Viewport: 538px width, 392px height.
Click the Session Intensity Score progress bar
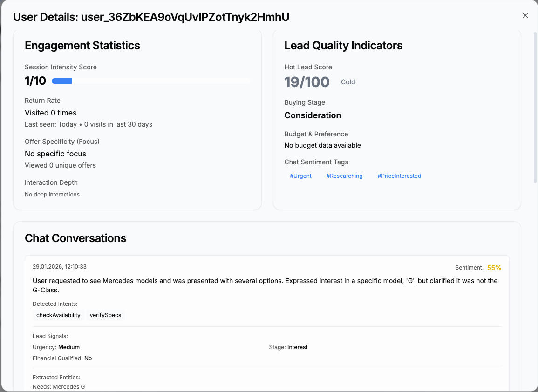[x=150, y=81]
